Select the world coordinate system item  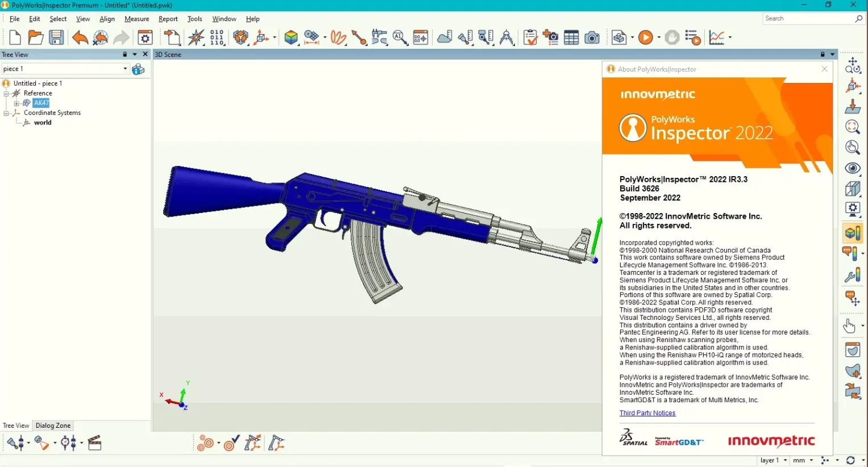[x=43, y=123]
